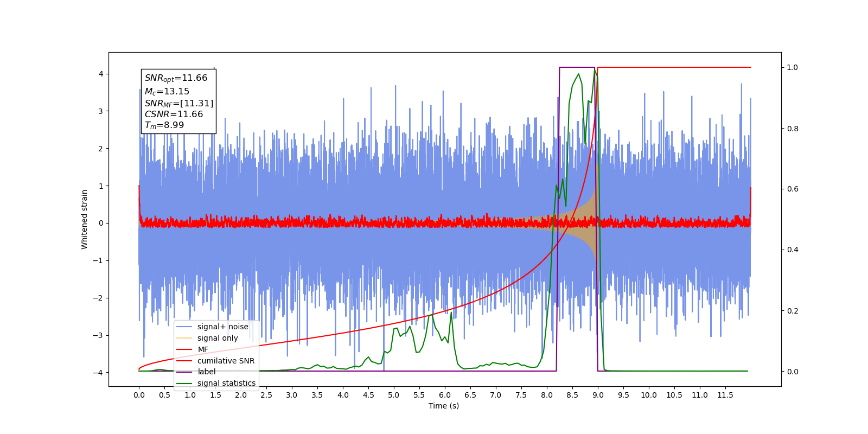Viewport: 868px width, 434px height.
Task: Click the 4.0 tick on the time axis
Action: point(343,395)
